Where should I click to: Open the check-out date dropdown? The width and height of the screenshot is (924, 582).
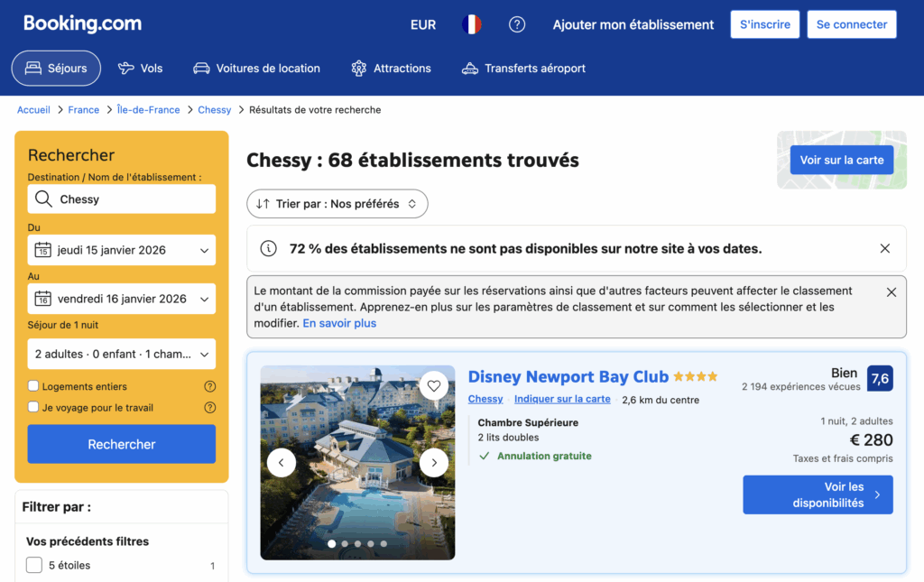coord(122,299)
